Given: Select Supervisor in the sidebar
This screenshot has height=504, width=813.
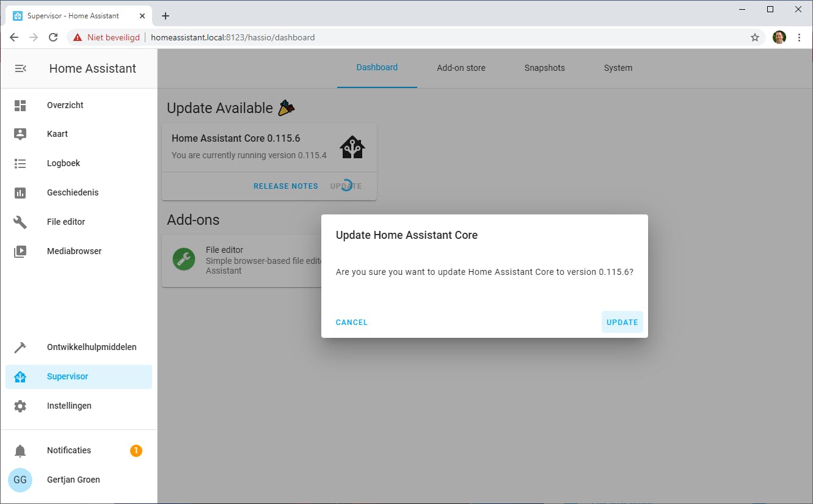Looking at the screenshot, I should coord(79,377).
